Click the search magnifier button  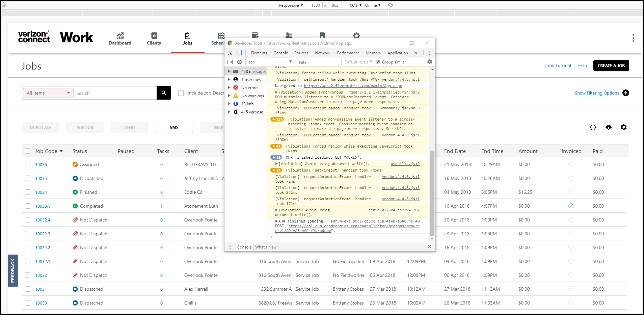coord(164,93)
